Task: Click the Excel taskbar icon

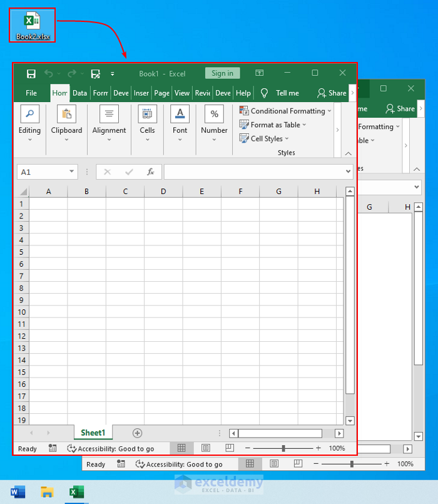Action: [76, 492]
